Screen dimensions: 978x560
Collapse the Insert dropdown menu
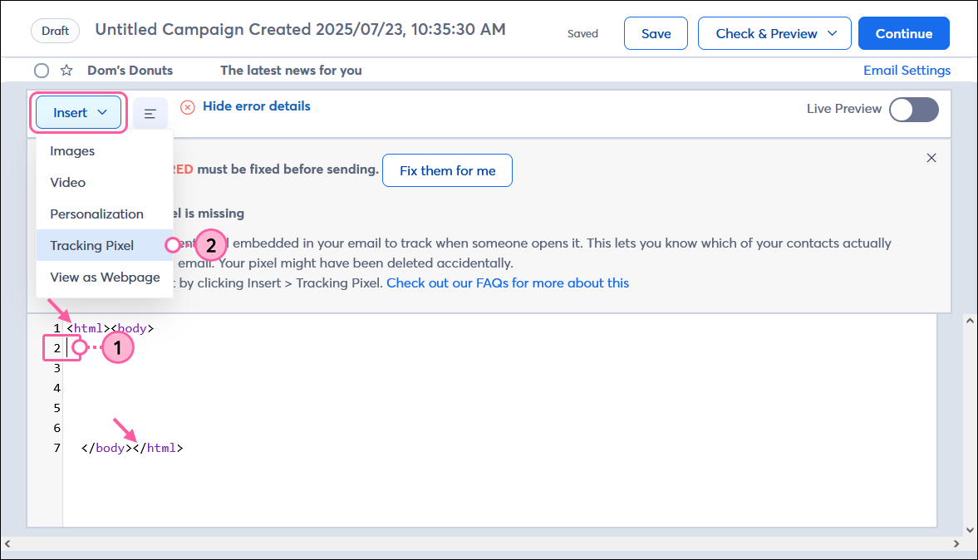(x=78, y=112)
